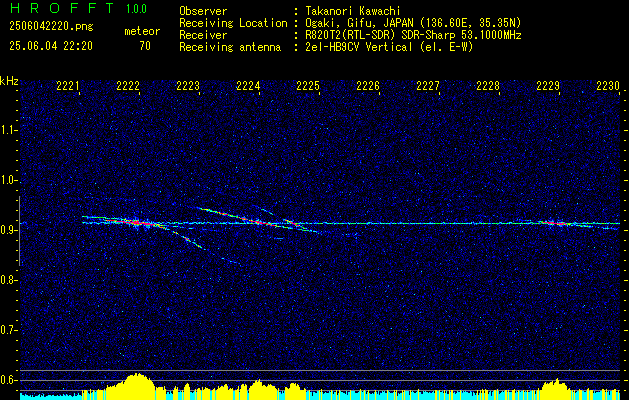Click the 1.0 kHz frequency label
The width and height of the screenshot is (629, 400).
click(8, 180)
